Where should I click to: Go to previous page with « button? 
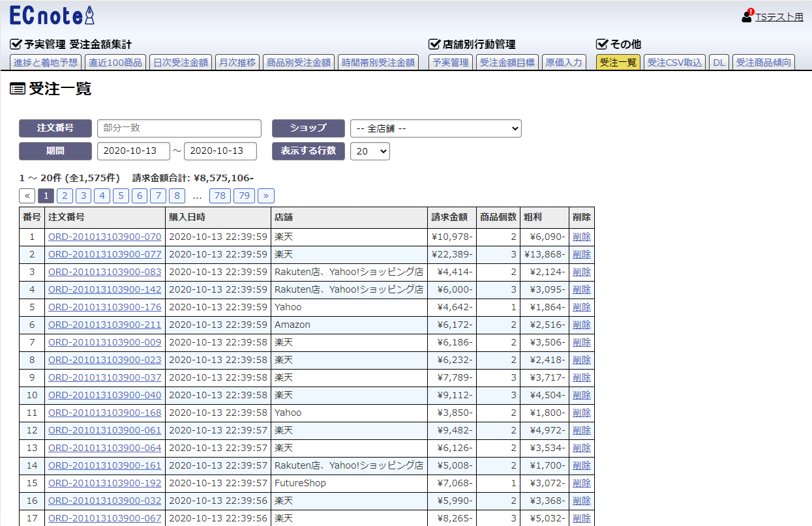tap(27, 196)
